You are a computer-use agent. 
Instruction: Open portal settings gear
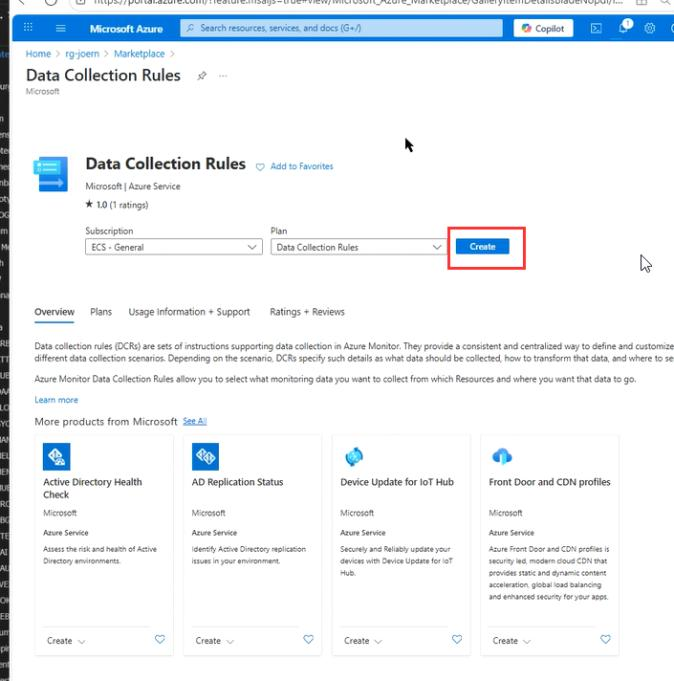pos(650,28)
